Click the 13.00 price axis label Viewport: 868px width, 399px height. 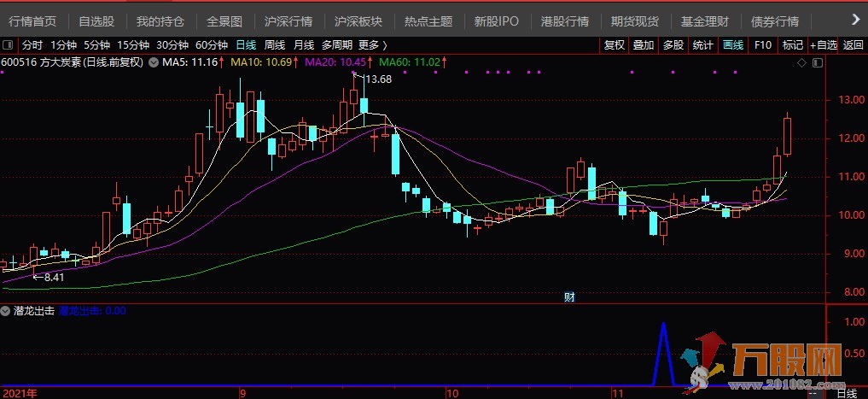(x=852, y=100)
